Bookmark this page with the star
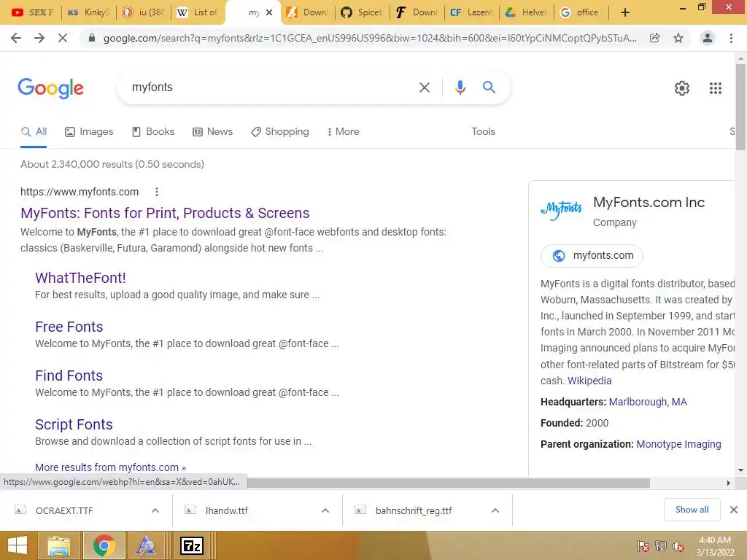 pos(678,38)
